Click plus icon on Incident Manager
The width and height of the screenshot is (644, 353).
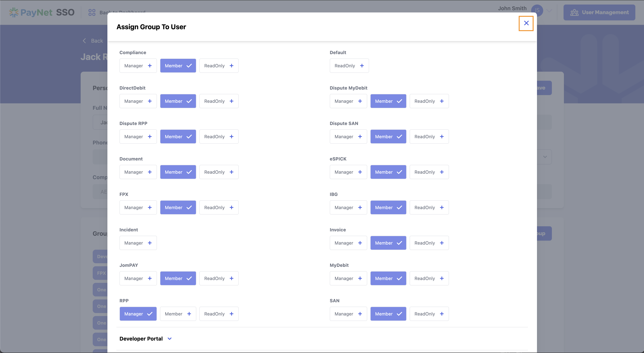[150, 243]
